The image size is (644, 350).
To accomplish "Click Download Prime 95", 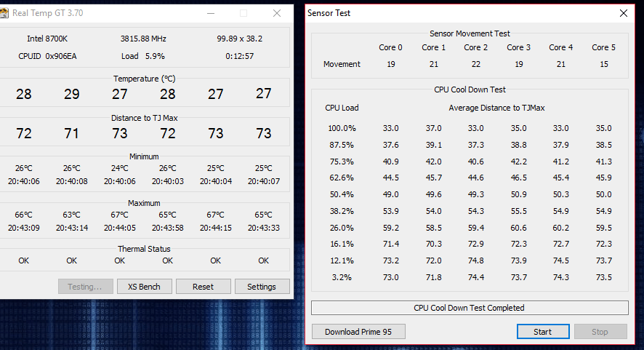I will point(358,332).
